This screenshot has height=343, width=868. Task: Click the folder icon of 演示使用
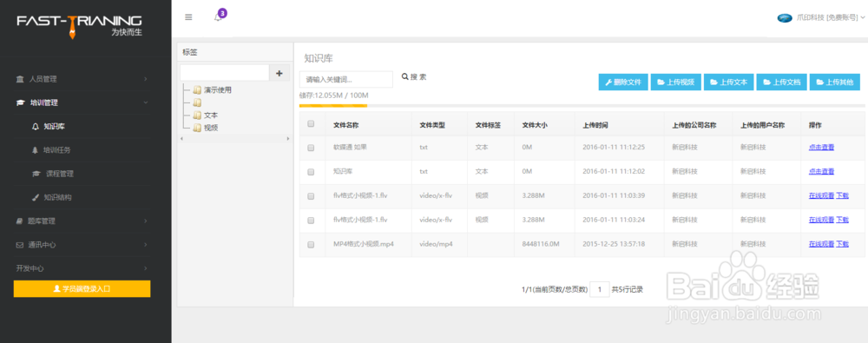coord(197,89)
